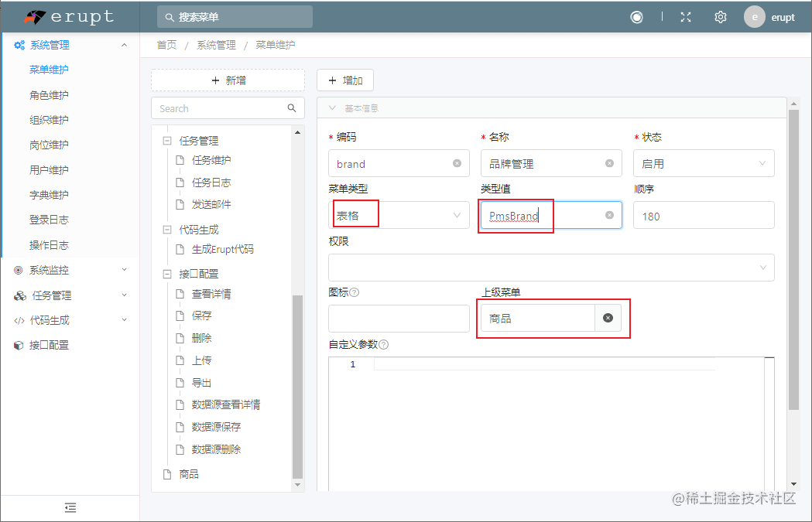The image size is (812, 522).
Task: Click the erupt logo in header
Action: point(69,17)
